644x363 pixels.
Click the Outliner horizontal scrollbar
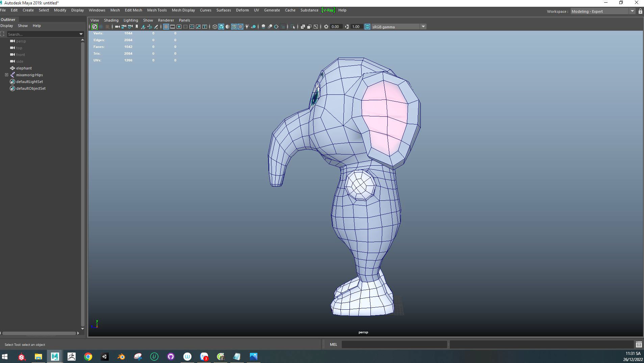[x=39, y=333]
